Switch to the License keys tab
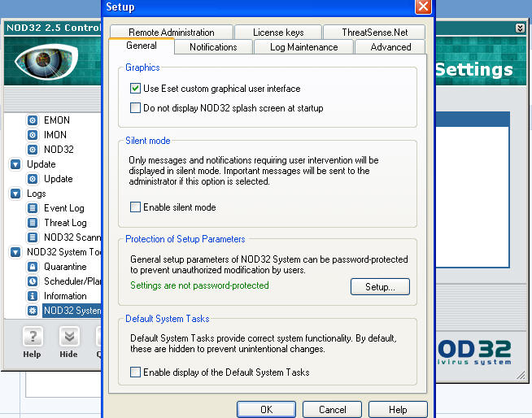The height and width of the screenshot is (418, 532). click(278, 33)
